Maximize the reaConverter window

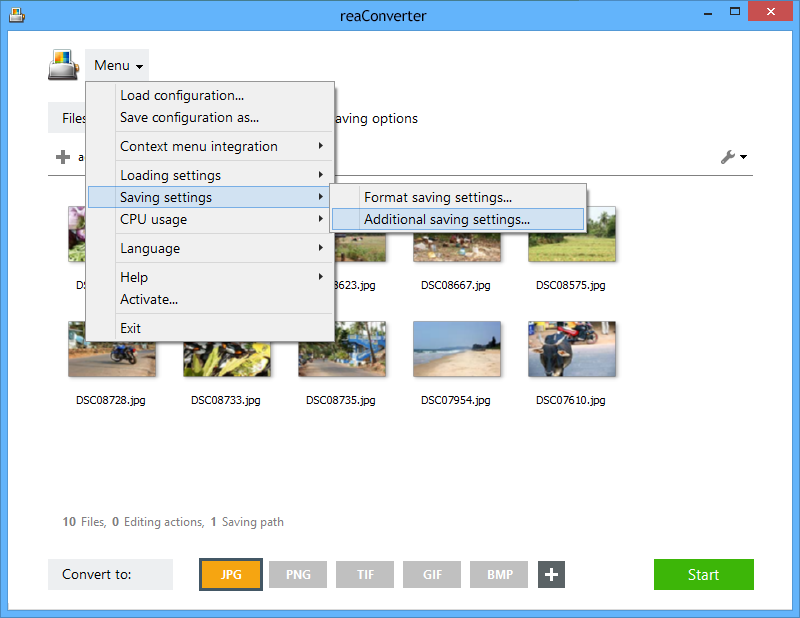[735, 12]
